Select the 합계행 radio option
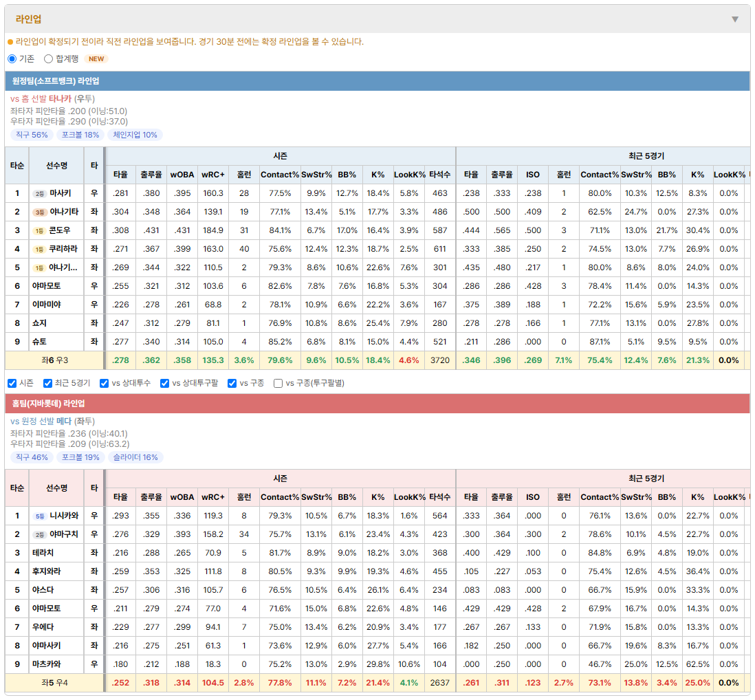The image size is (755, 700). coord(48,58)
